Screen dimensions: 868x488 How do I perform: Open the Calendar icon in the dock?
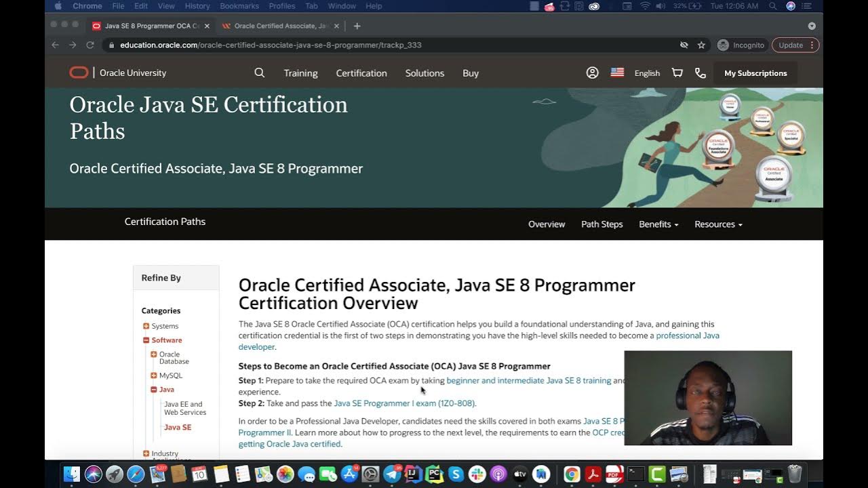click(199, 474)
